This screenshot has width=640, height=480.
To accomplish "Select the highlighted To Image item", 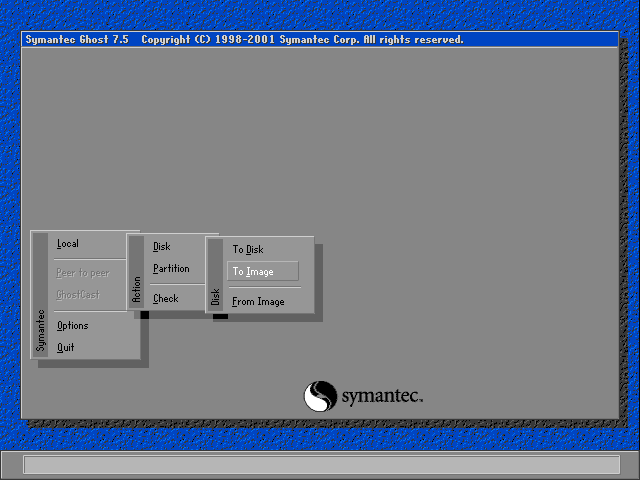I will click(263, 271).
